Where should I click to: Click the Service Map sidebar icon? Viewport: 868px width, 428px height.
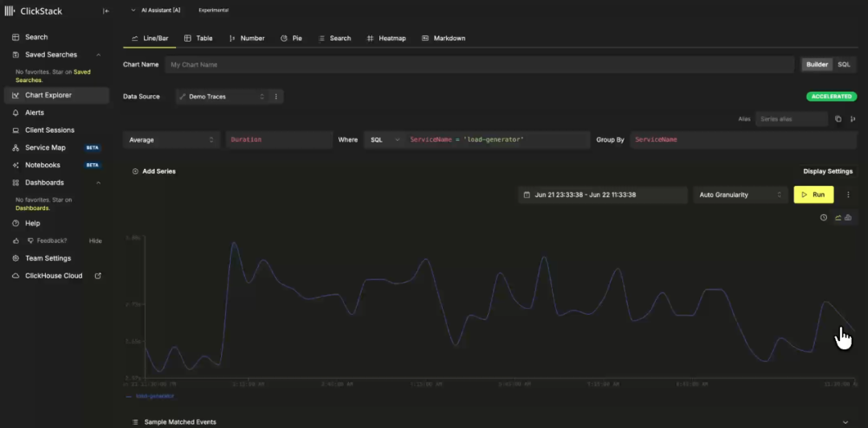coord(15,147)
